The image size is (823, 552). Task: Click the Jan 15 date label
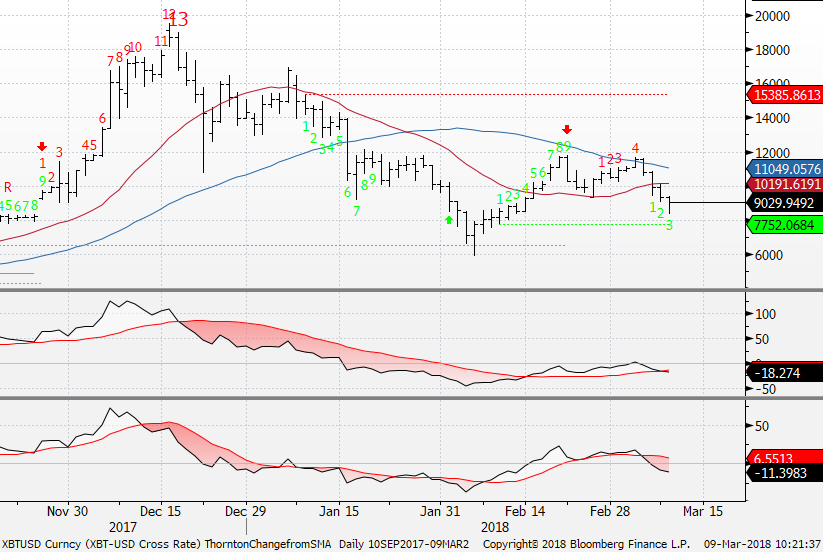point(339,511)
